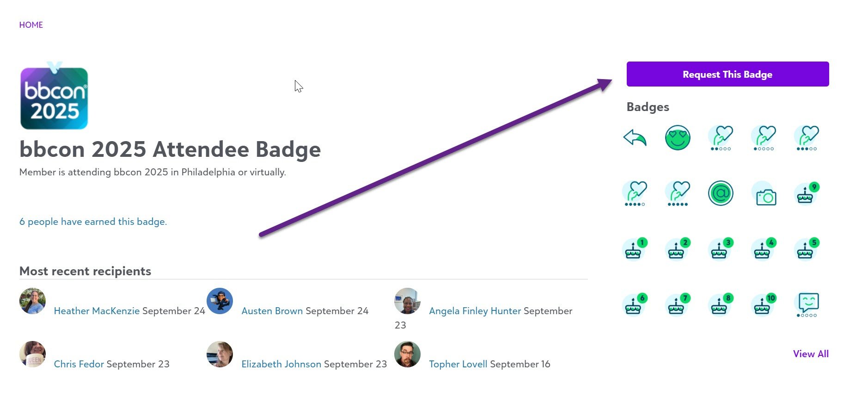Open Topher Lovell's profile link
Viewport: 868px width, 409px height.
click(x=458, y=364)
